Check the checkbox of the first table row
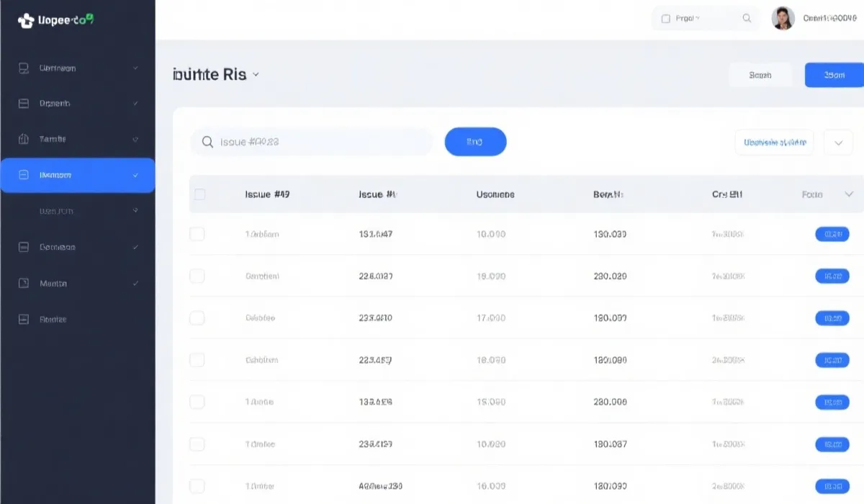The height and width of the screenshot is (504, 864). 197,234
